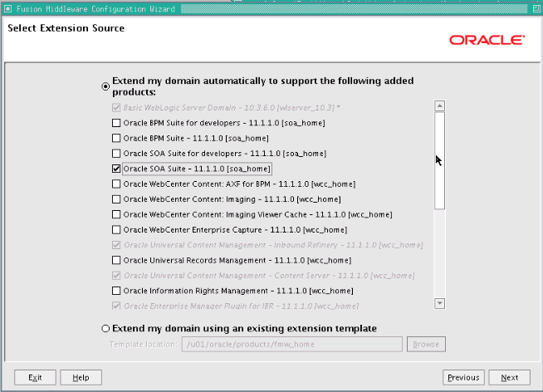
Task: Proceed with the Next button
Action: point(510,377)
